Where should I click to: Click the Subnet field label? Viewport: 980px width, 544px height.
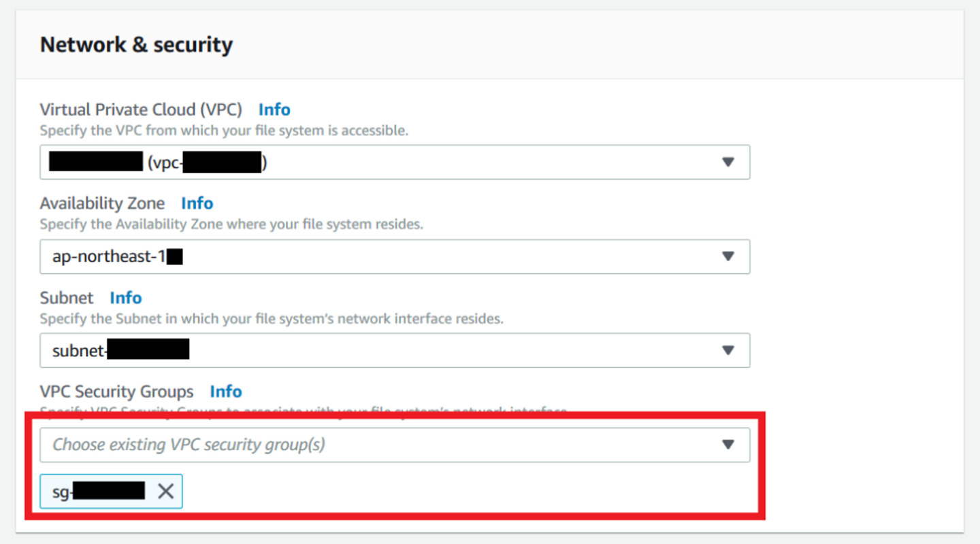(x=67, y=298)
